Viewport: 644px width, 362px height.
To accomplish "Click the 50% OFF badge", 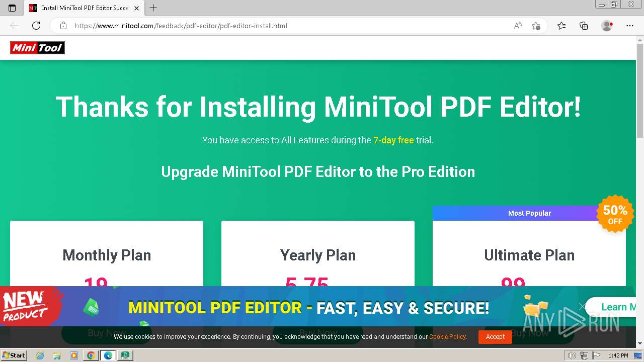I will point(615,214).
